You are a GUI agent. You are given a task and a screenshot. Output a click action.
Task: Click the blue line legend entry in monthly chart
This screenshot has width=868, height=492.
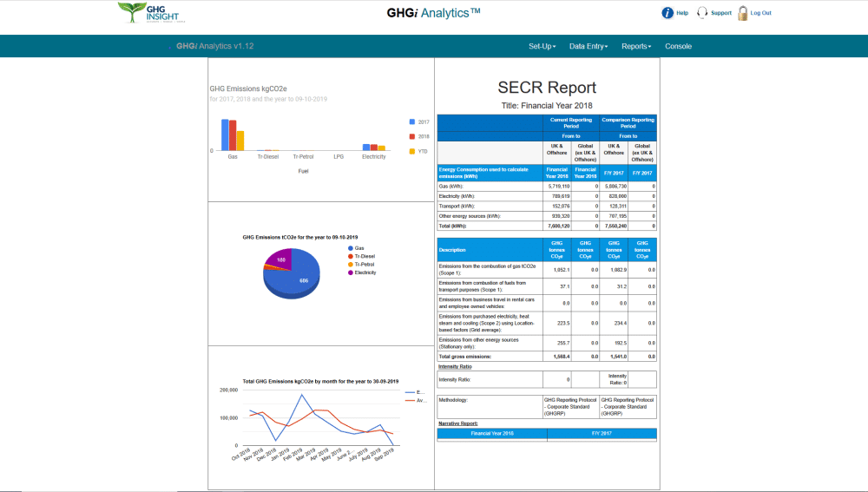[414, 392]
